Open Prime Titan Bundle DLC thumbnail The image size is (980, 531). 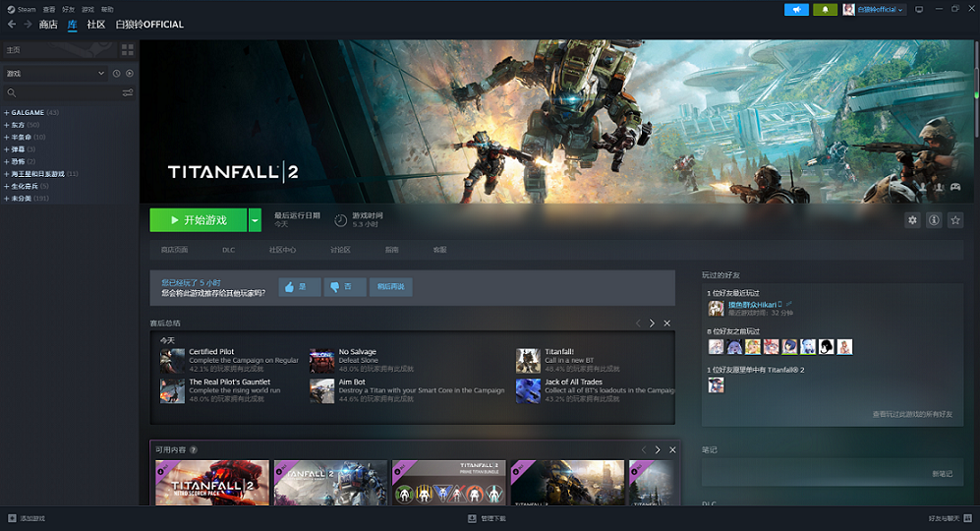448,482
